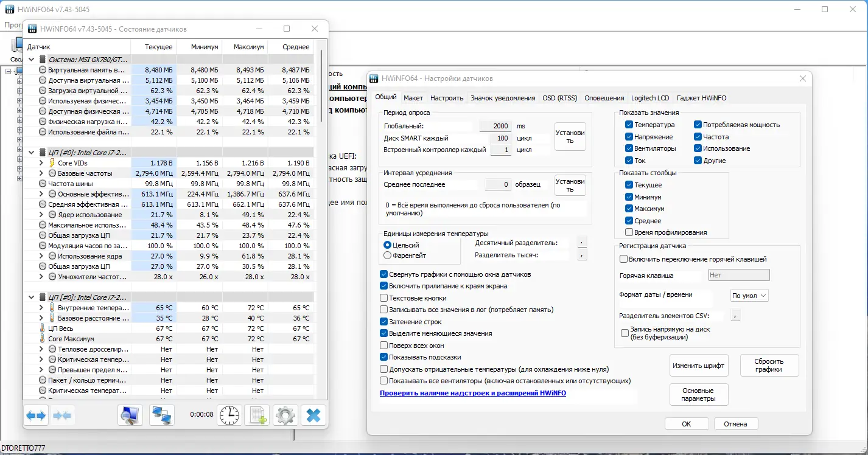The height and width of the screenshot is (455, 868).
Task: Click the thermometer icon beside ЦП Весь
Action: tap(43, 328)
